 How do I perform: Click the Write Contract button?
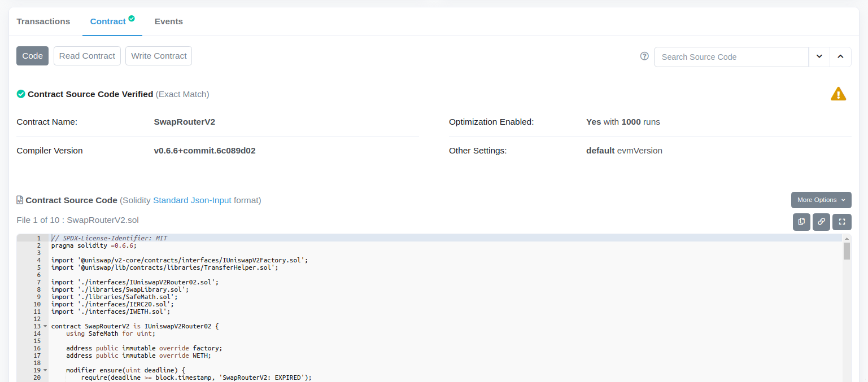point(159,56)
